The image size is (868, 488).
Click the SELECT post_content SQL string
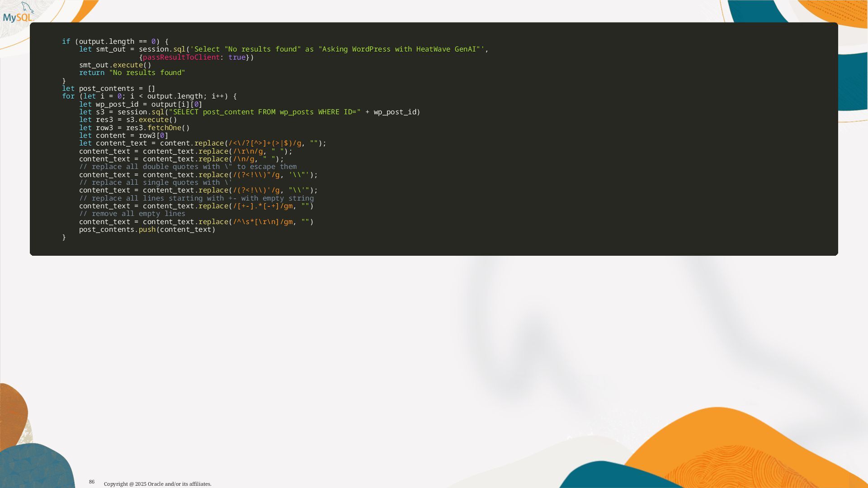264,112
